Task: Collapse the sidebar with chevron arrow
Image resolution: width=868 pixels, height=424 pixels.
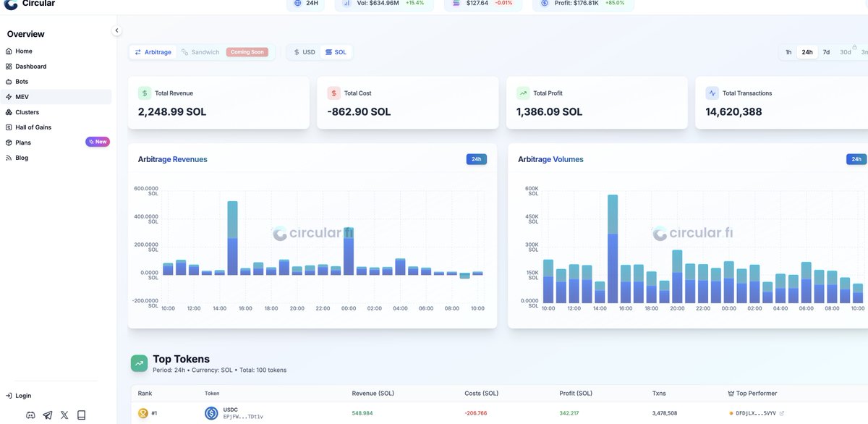Action: coord(116,30)
